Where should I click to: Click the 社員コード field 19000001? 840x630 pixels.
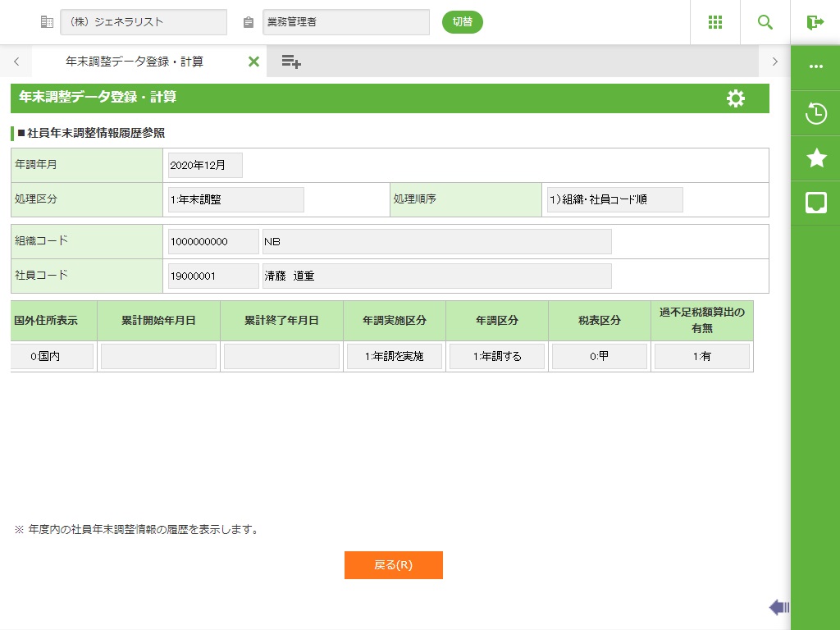(213, 276)
